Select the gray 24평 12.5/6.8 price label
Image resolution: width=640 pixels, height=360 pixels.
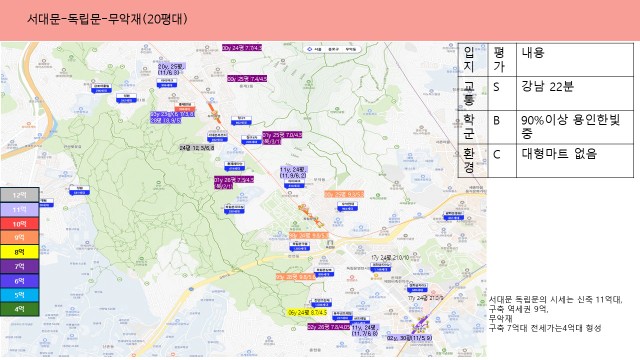click(x=196, y=148)
